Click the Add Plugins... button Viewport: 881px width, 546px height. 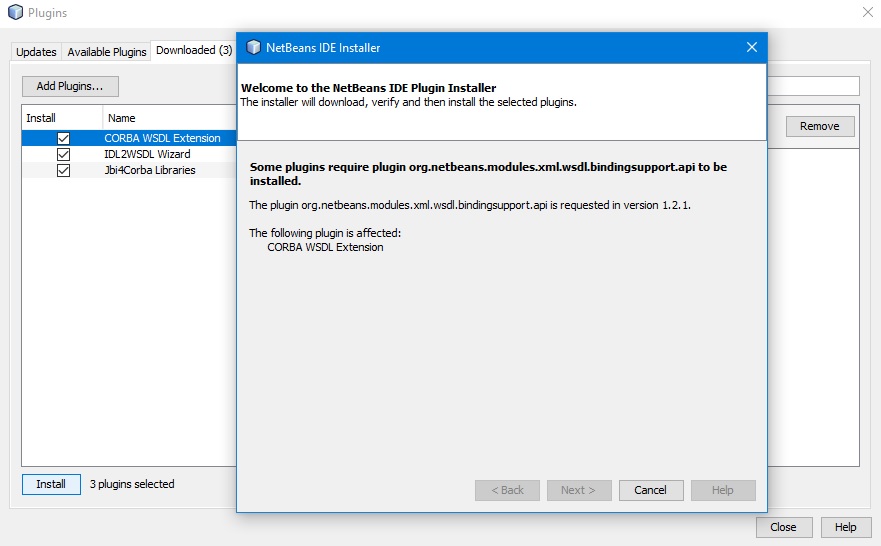[70, 86]
